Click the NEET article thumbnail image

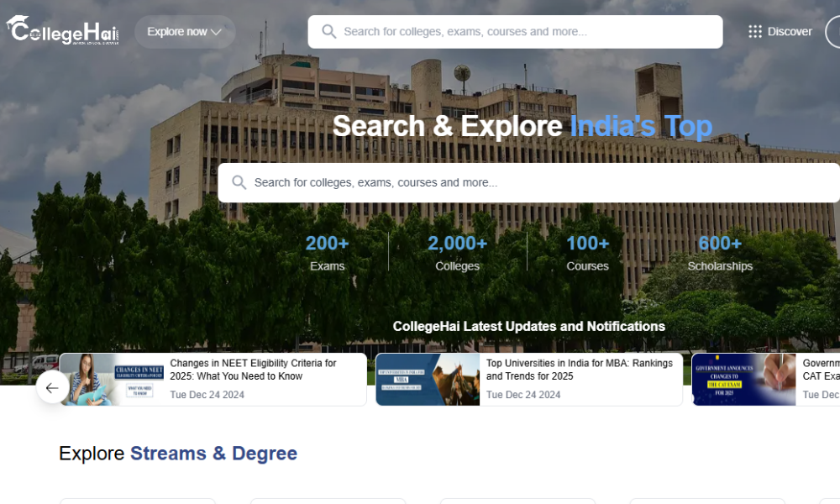(112, 379)
